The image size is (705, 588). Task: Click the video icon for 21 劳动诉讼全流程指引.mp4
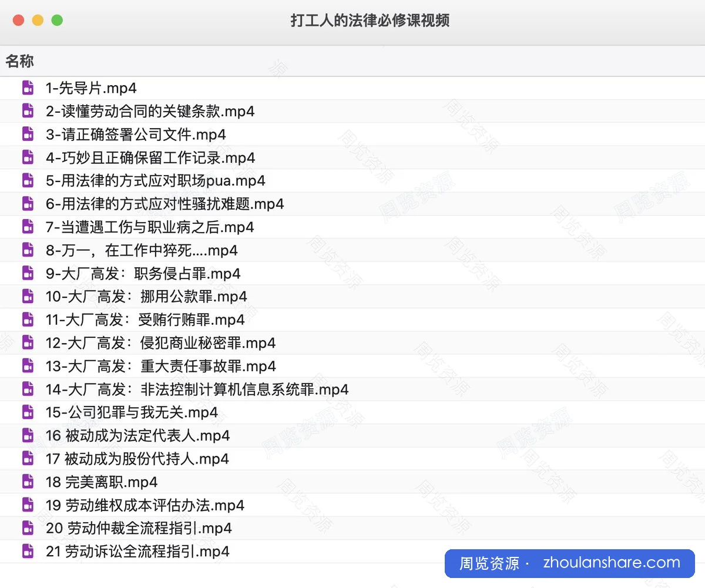28,552
